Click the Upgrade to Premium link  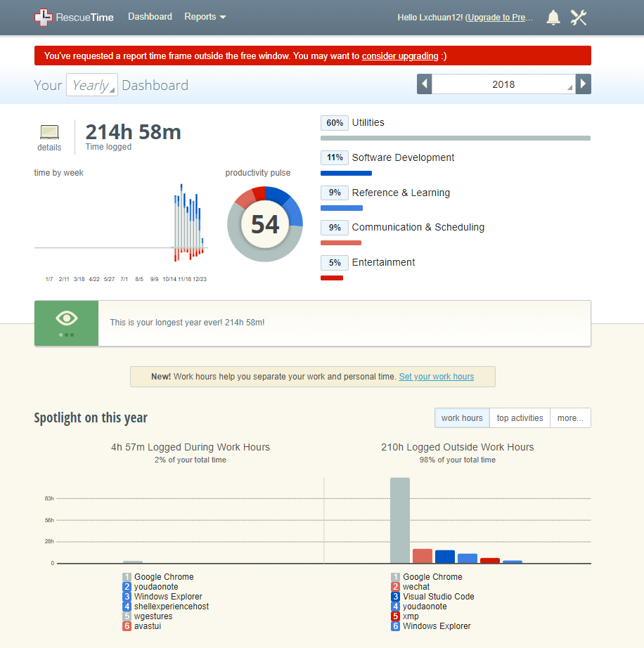tap(500, 18)
